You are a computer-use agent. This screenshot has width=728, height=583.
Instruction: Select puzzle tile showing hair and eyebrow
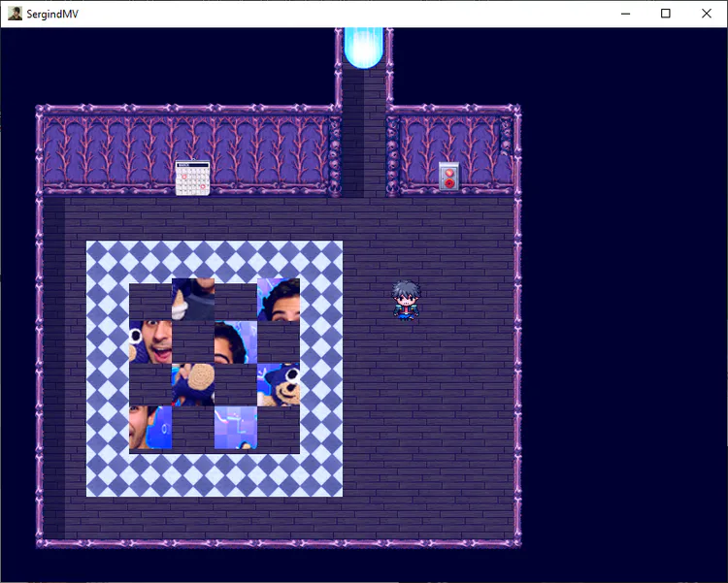coord(236,342)
